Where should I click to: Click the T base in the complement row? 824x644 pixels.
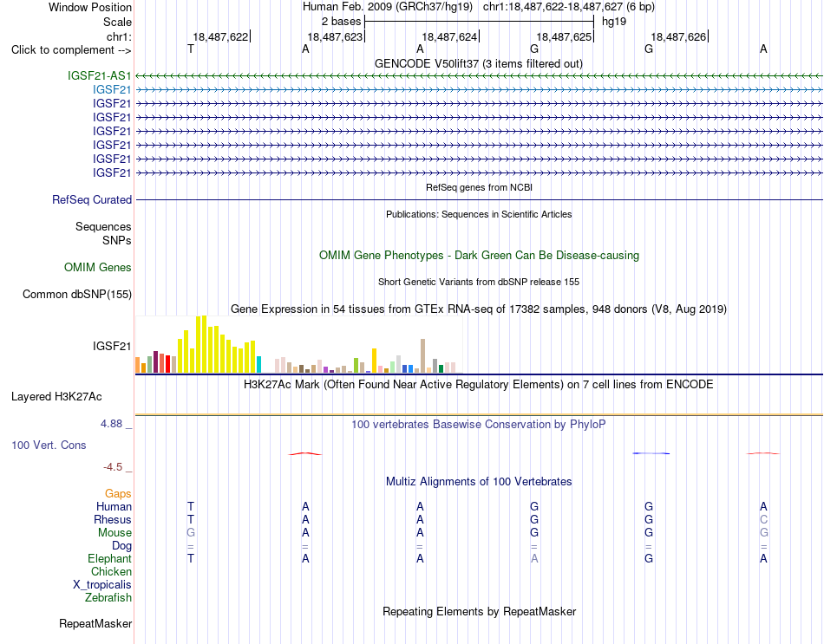pos(191,49)
